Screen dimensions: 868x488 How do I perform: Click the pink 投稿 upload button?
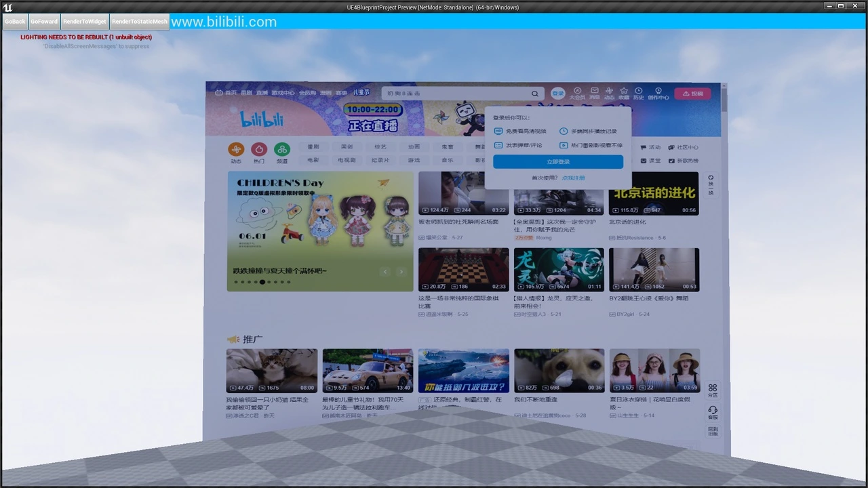pos(692,94)
